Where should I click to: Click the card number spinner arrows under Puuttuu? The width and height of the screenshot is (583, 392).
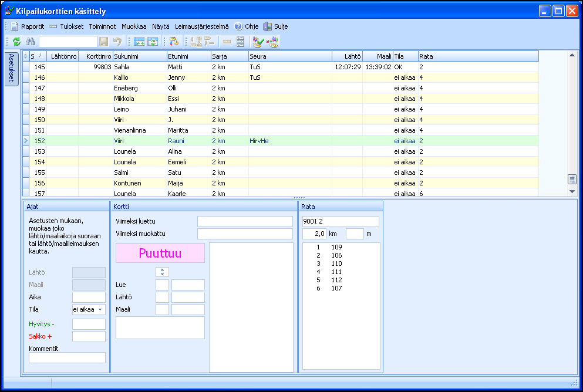point(162,272)
